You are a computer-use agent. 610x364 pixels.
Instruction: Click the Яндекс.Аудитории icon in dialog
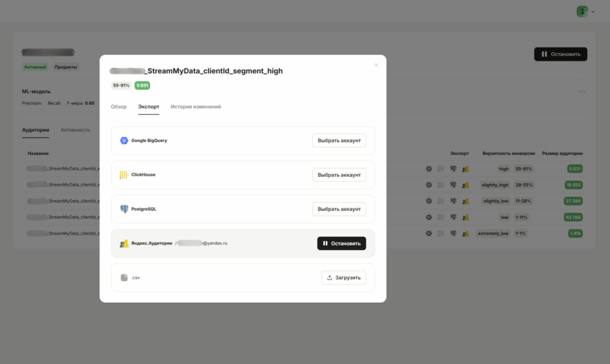(x=124, y=244)
